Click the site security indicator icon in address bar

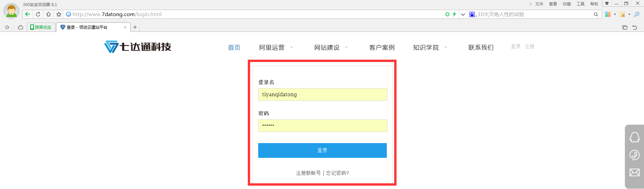(68, 14)
